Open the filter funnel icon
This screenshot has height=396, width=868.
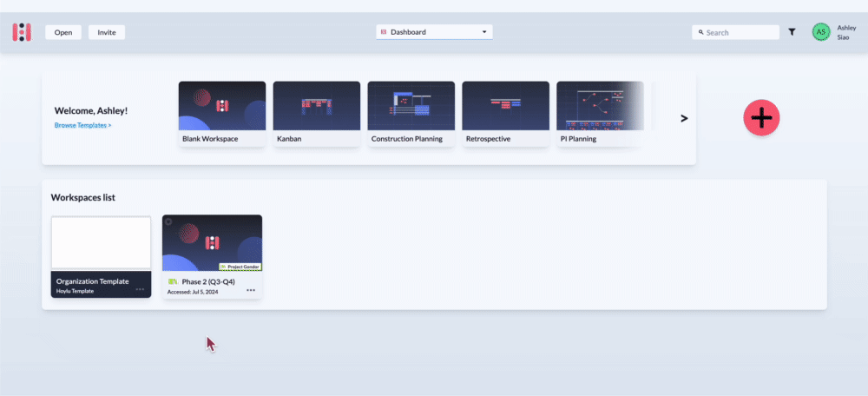pyautogui.click(x=792, y=32)
